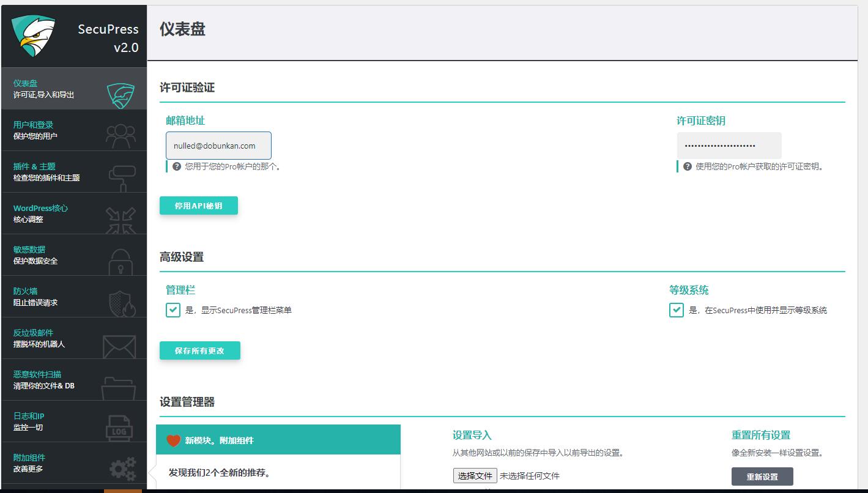Click the 停用API秘钥 button
The image size is (868, 493).
(199, 206)
